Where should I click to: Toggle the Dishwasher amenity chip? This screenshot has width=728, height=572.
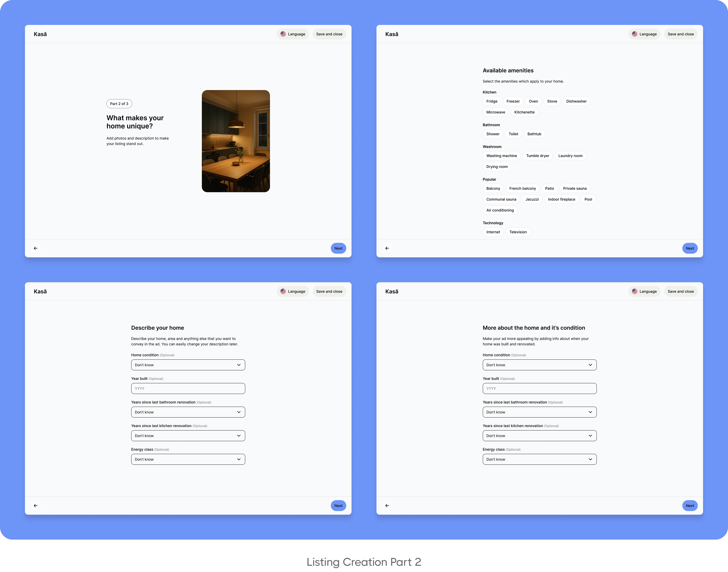(x=576, y=101)
